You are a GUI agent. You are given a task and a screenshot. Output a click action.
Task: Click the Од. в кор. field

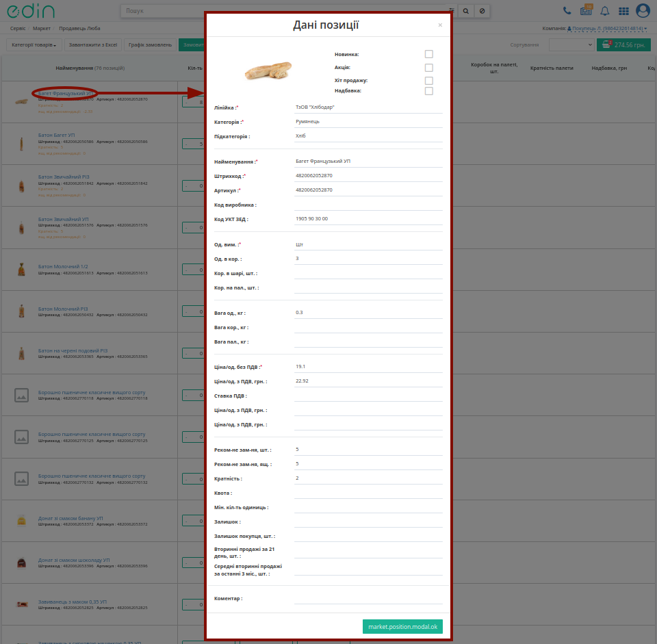368,259
